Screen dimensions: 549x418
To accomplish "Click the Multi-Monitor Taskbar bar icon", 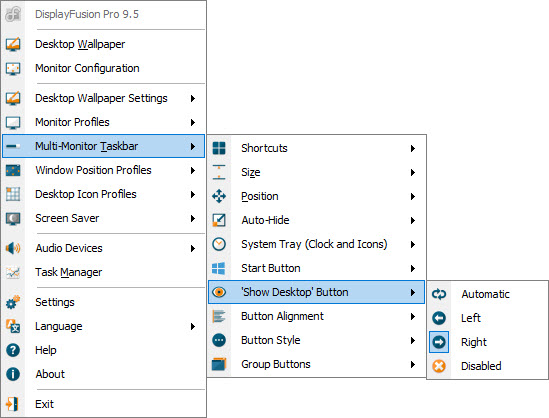I will [13, 146].
